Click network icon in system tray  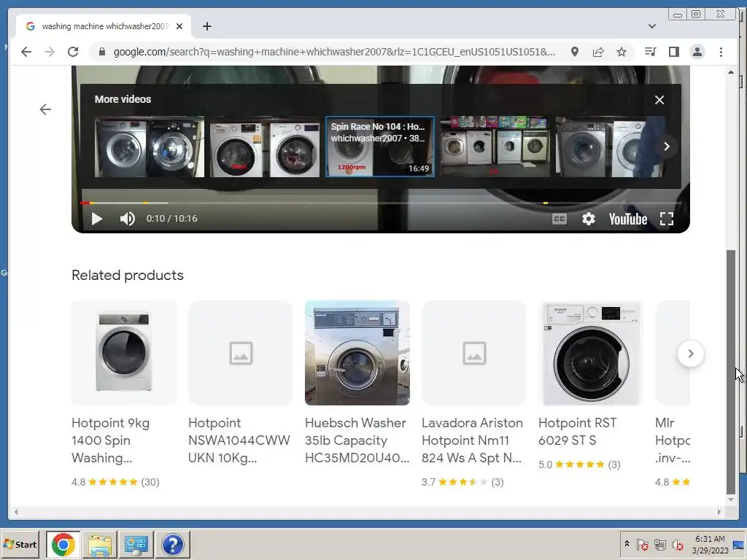(659, 544)
